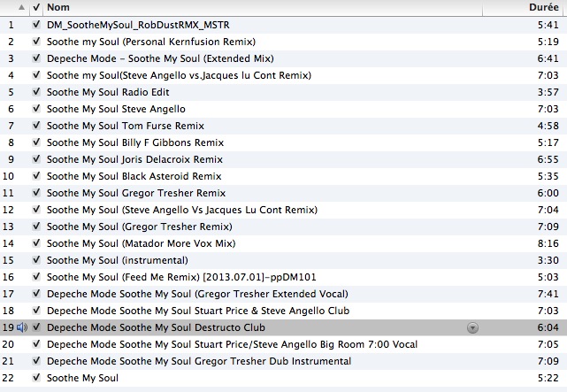
Task: Toggle checkbox for Destructo Club track
Action: point(36,327)
